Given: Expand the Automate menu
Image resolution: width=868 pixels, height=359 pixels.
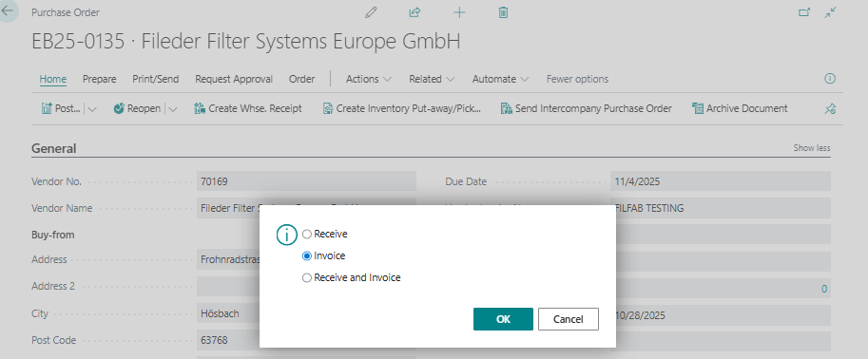Looking at the screenshot, I should (500, 79).
